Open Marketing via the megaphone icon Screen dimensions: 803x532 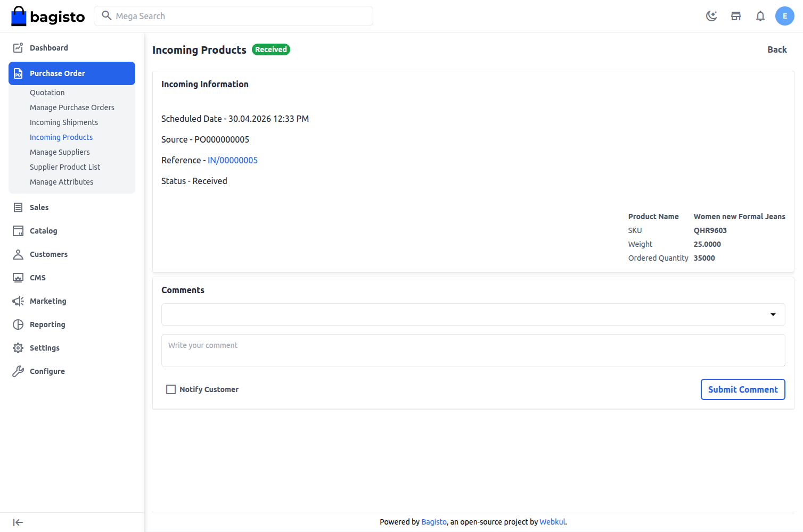[18, 301]
